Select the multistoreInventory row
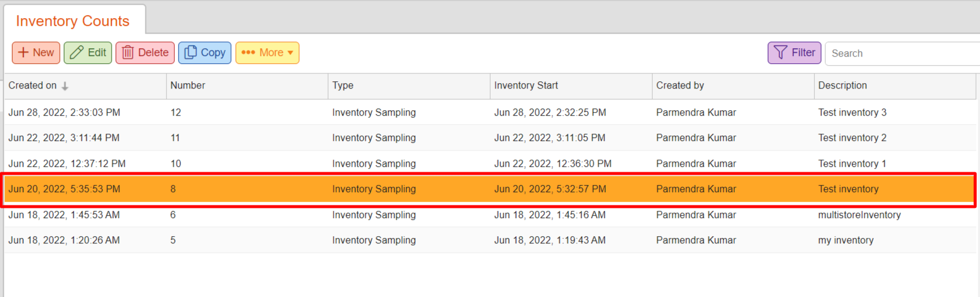Viewport: 980px width, 297px height. [491, 214]
